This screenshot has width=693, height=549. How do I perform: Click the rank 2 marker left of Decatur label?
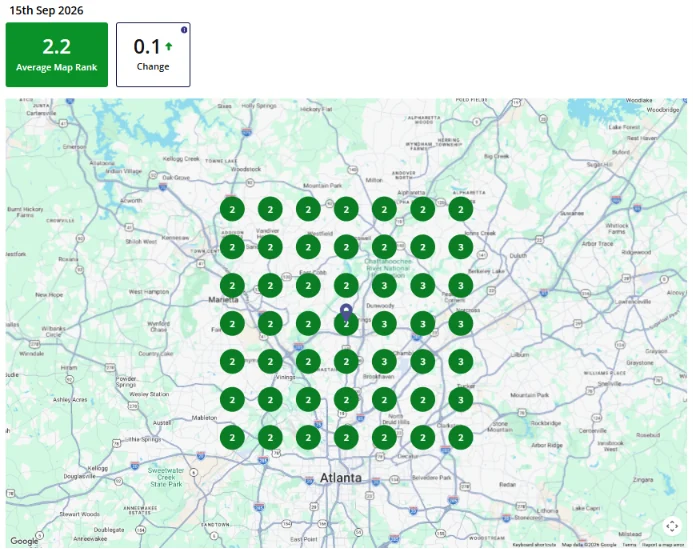[x=384, y=438]
